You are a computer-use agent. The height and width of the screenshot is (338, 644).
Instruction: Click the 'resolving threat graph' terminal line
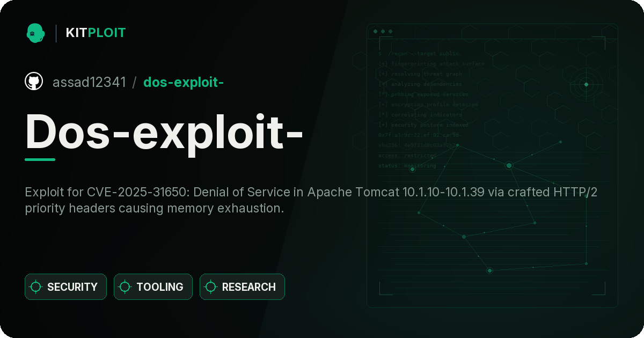coord(420,74)
